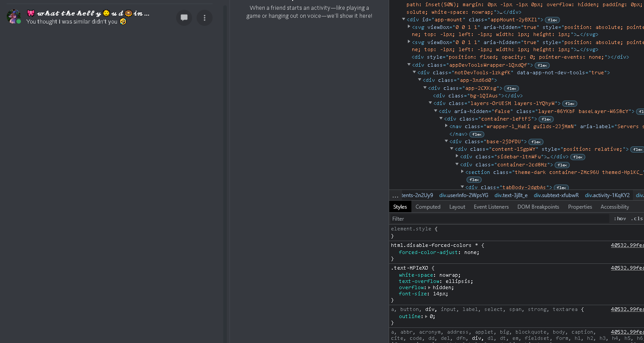Open source link beside .text-MPIeXO rule
This screenshot has width=644, height=343.
point(627,268)
